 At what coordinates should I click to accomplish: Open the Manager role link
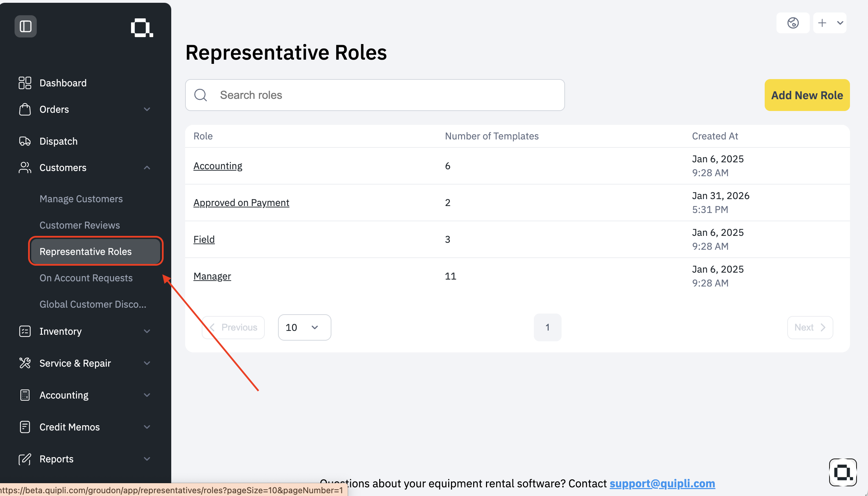click(x=212, y=276)
